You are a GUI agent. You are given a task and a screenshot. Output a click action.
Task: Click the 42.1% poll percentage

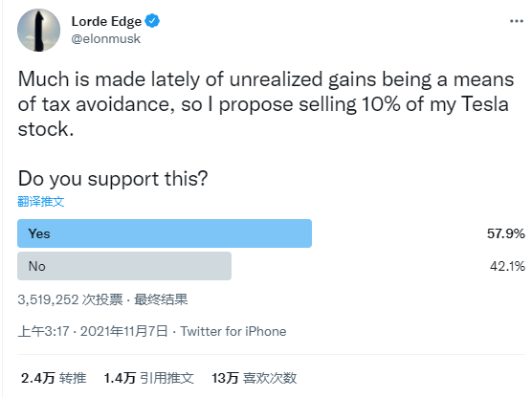[x=507, y=266]
